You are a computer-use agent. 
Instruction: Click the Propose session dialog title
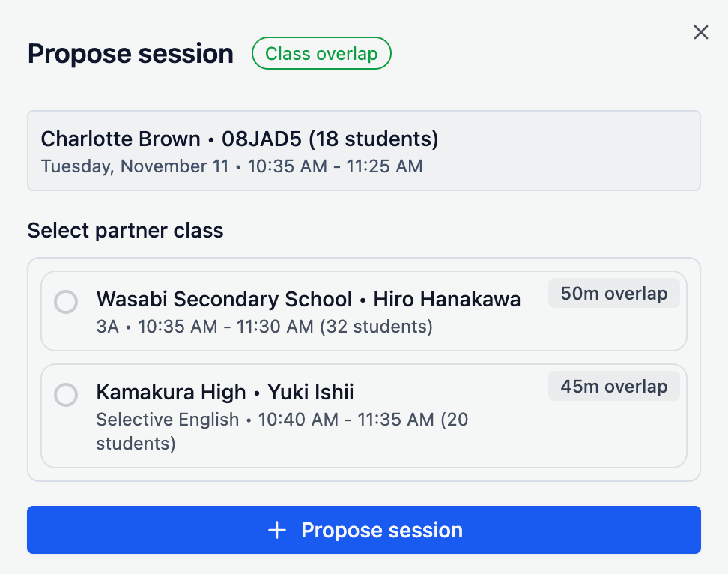130,53
